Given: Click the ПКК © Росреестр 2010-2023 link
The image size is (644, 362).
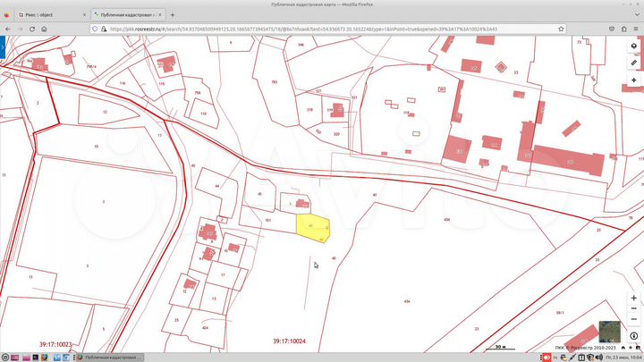Looking at the screenshot, I should point(587,348).
